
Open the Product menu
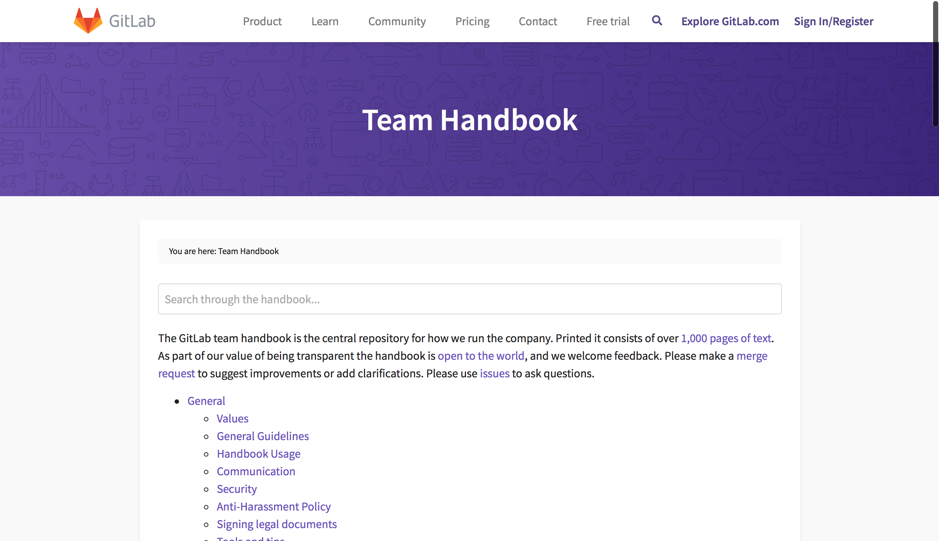point(262,21)
